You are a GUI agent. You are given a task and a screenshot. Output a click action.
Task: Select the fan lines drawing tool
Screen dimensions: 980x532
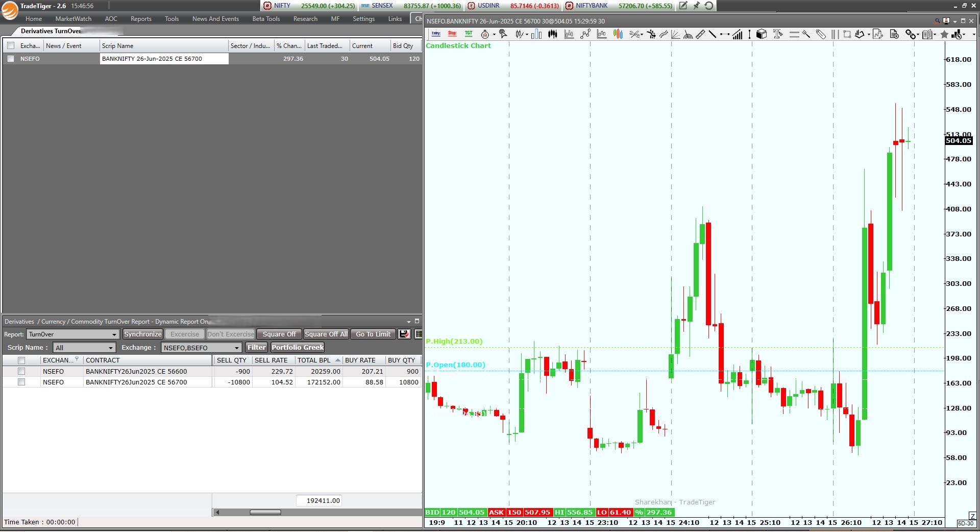[x=675, y=34]
